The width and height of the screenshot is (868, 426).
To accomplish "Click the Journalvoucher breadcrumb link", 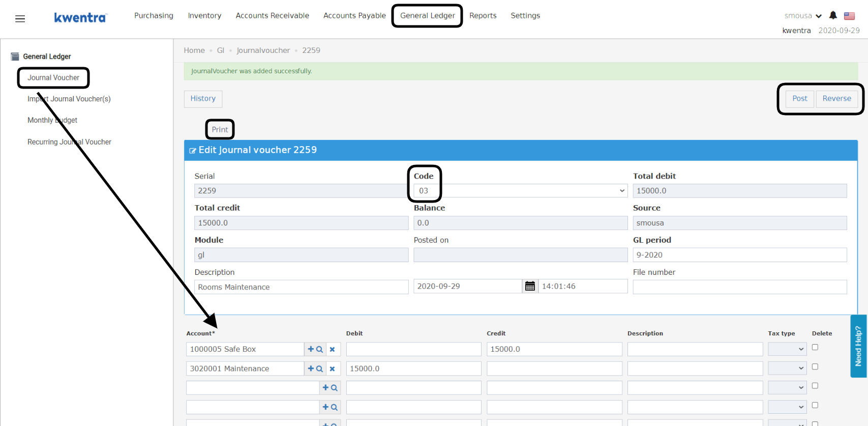I will tap(263, 50).
